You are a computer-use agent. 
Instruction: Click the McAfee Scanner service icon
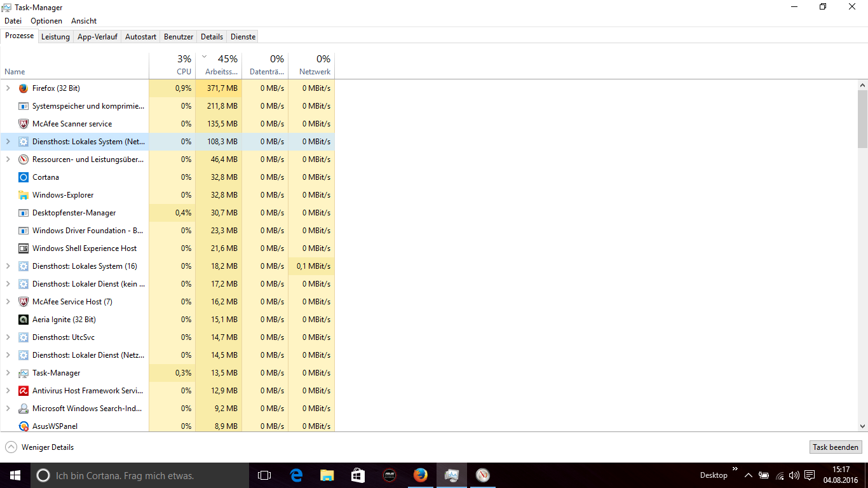tap(24, 124)
